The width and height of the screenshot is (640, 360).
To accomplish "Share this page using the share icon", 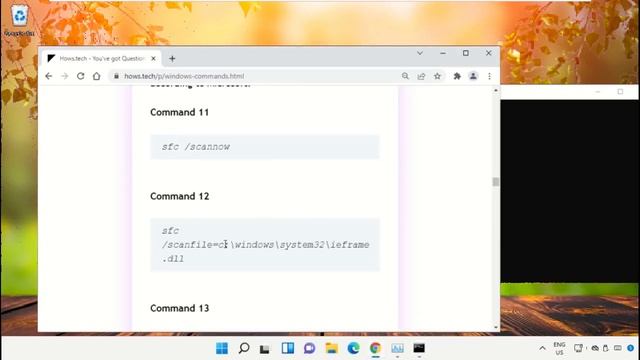I will click(421, 76).
